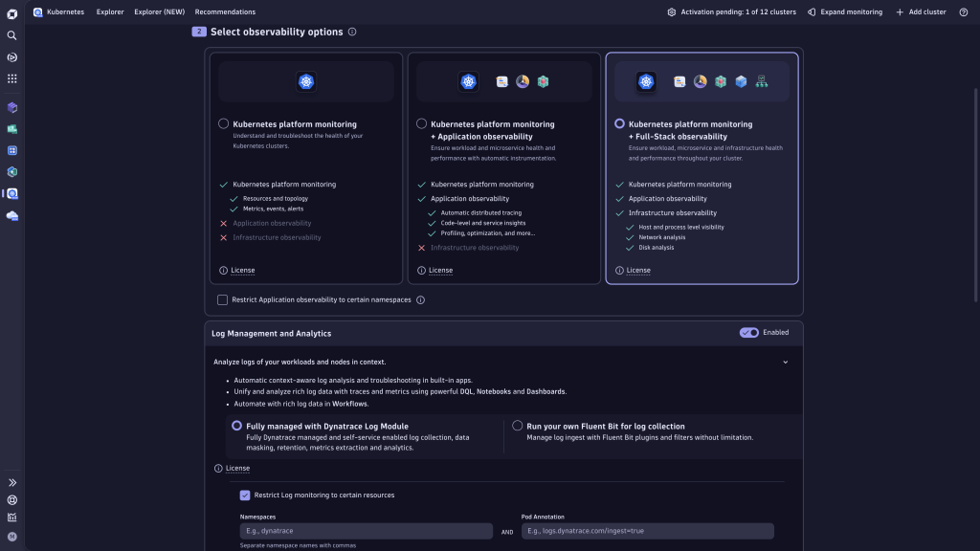Select the Kubernetes platform monitoring radio button
The image size is (980, 551).
223,122
